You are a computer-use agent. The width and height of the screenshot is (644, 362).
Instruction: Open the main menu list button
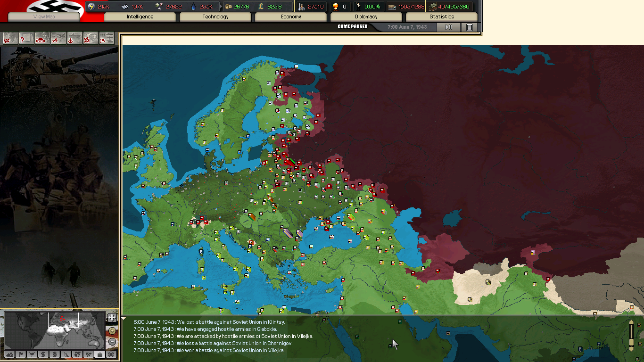coord(470,27)
